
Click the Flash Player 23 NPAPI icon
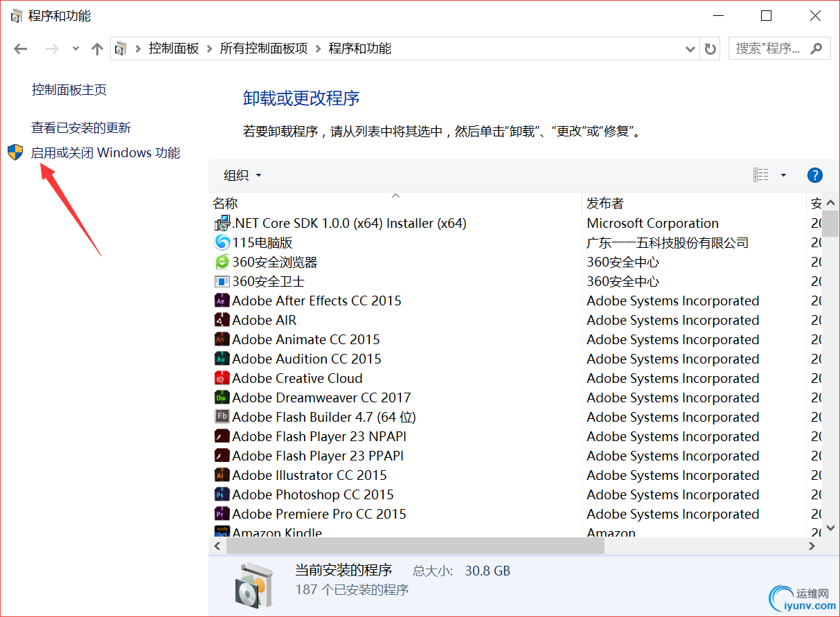[222, 436]
